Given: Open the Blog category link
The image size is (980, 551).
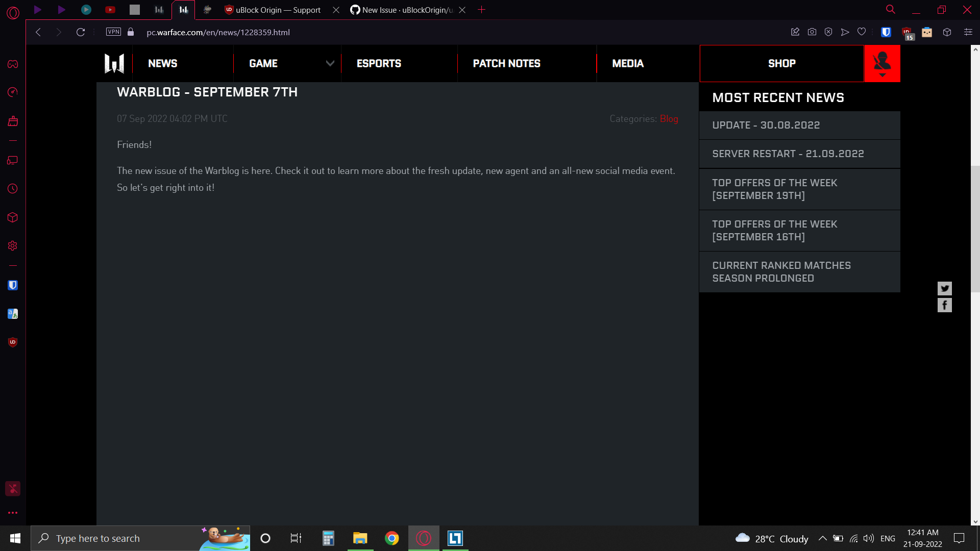Looking at the screenshot, I should click(x=669, y=119).
